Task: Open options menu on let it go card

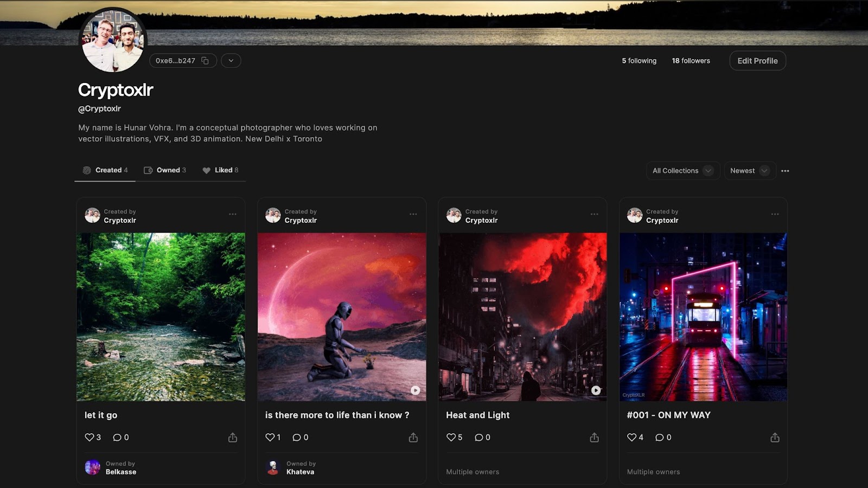Action: tap(233, 214)
